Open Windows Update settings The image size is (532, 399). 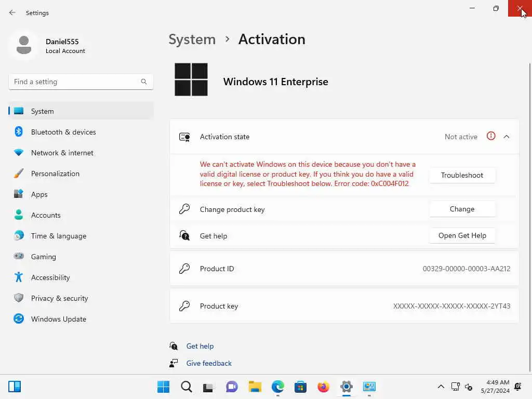(x=81, y=319)
